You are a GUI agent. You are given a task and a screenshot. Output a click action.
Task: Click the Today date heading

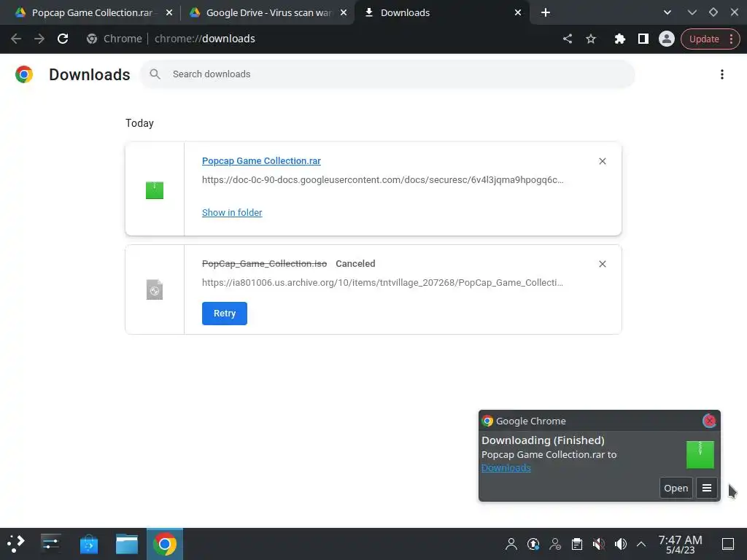click(139, 123)
